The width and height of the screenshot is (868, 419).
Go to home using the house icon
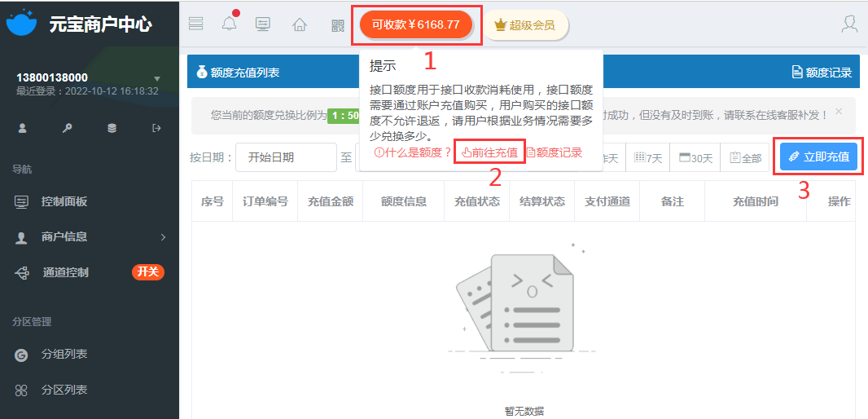tap(300, 24)
